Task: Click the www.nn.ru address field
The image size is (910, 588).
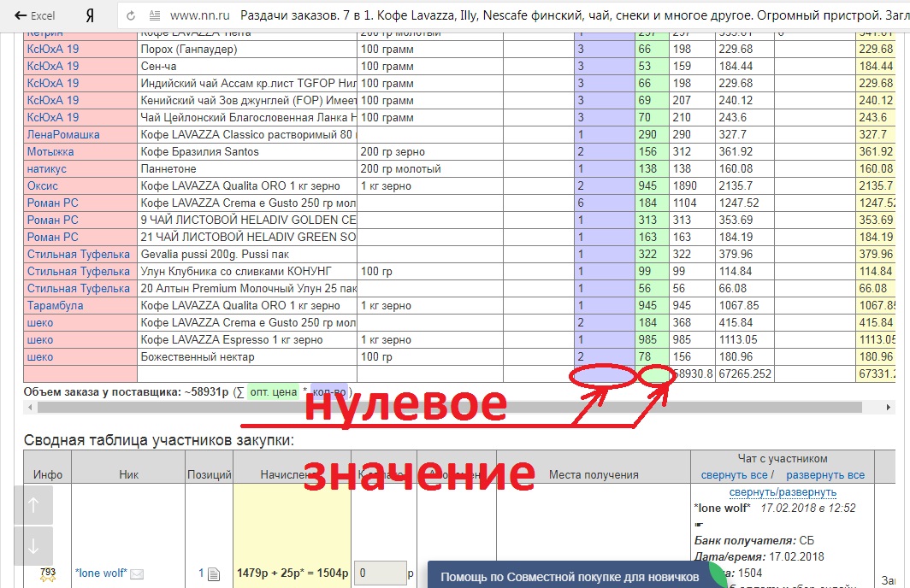Action: click(199, 15)
